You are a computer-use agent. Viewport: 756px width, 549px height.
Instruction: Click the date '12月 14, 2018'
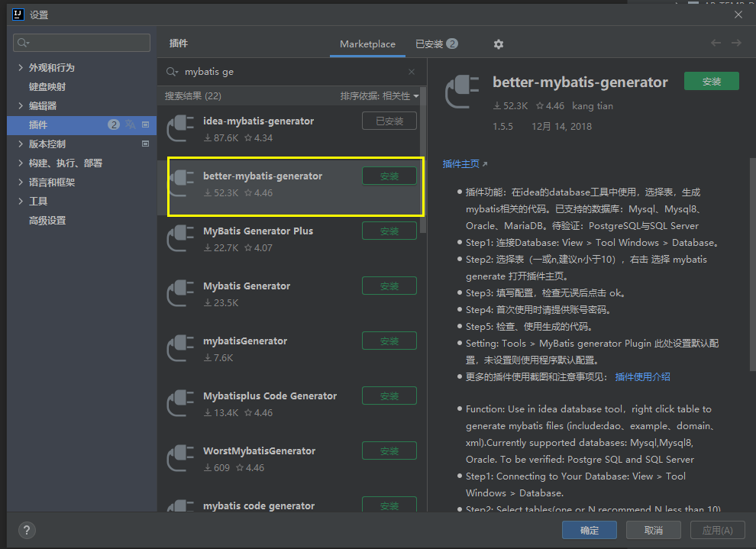562,126
